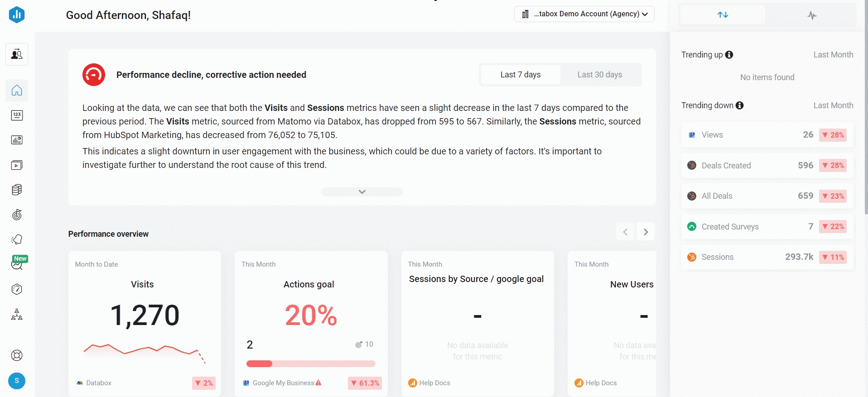The height and width of the screenshot is (397, 868).
Task: Click the Trending up info icon
Action: pyautogui.click(x=729, y=55)
